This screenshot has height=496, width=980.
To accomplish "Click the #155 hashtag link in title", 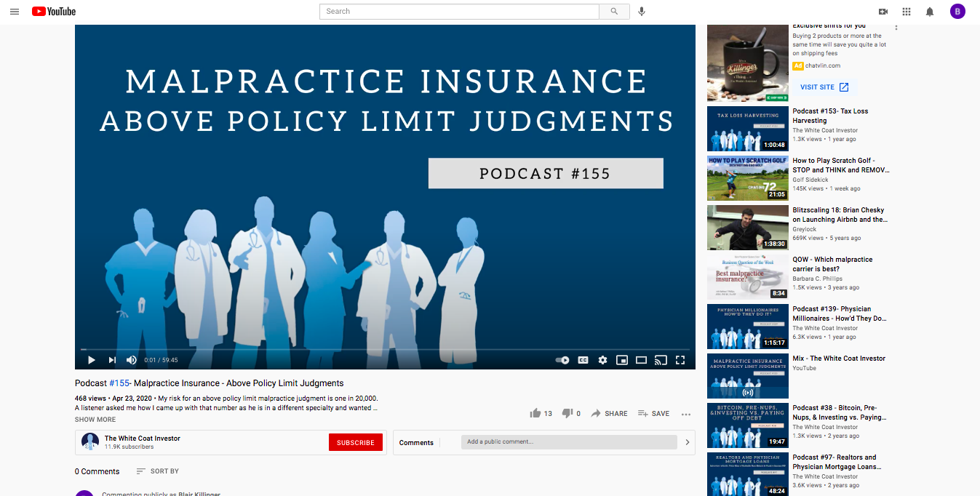I will 119,383.
